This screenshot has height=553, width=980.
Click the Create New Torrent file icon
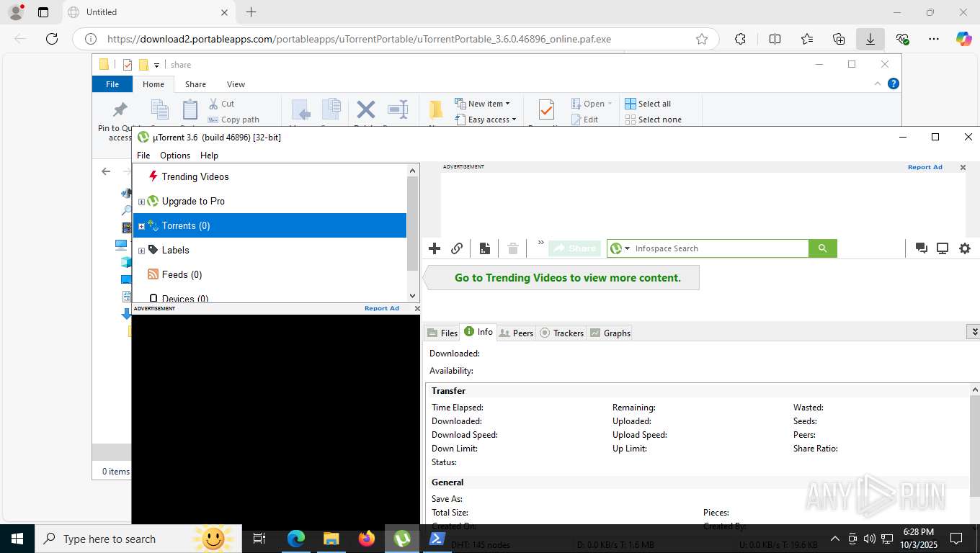coord(485,248)
